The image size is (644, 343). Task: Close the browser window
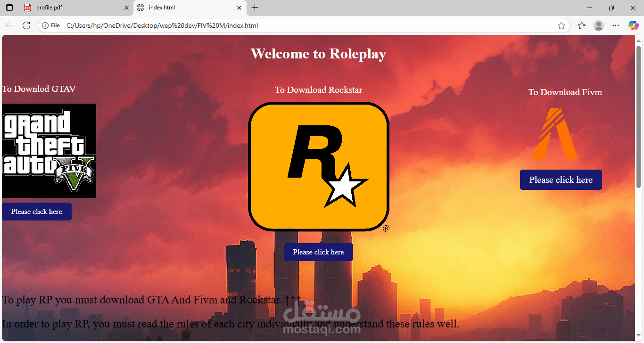coord(633,8)
